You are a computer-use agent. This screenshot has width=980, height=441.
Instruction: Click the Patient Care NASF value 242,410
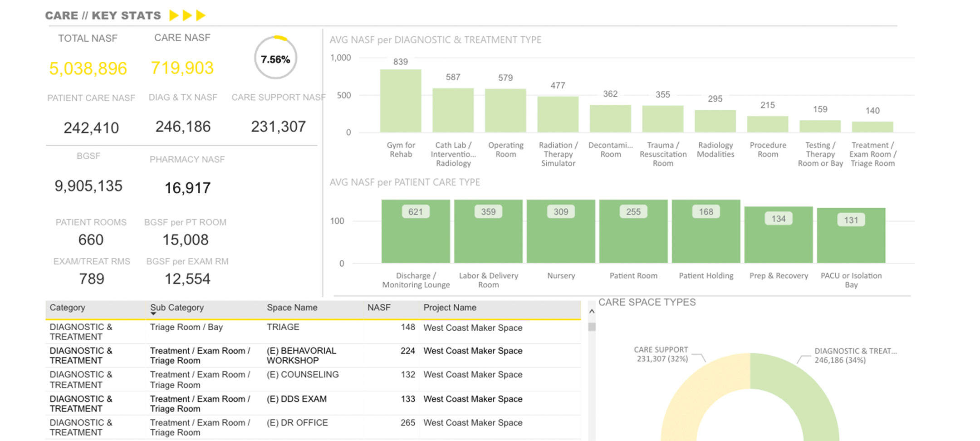click(x=91, y=128)
